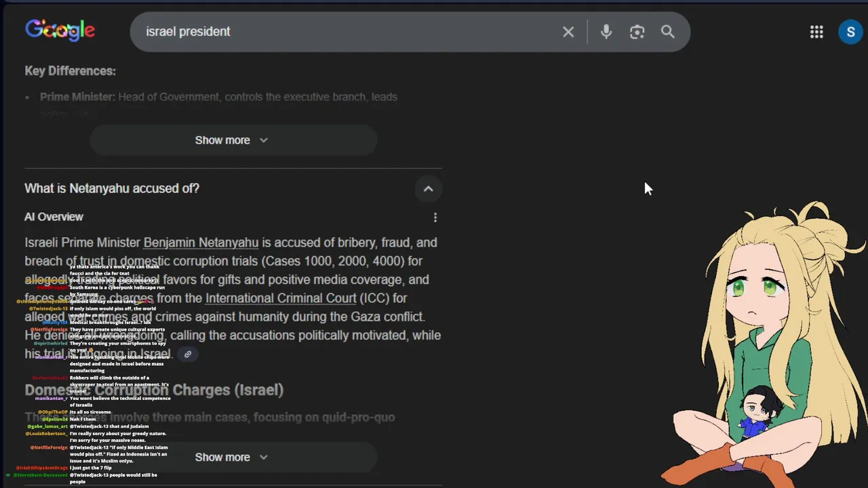Click the source link chip after "Israel"
Image resolution: width=868 pixels, height=488 pixels.
coord(188,354)
